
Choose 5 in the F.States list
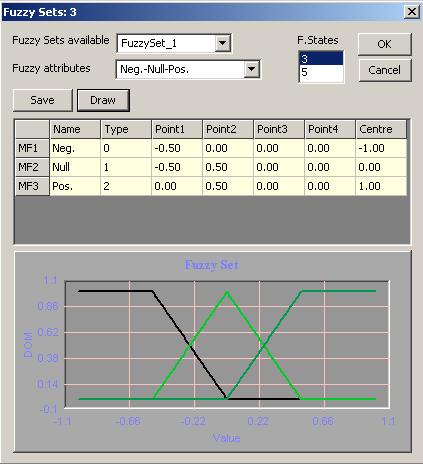point(321,72)
